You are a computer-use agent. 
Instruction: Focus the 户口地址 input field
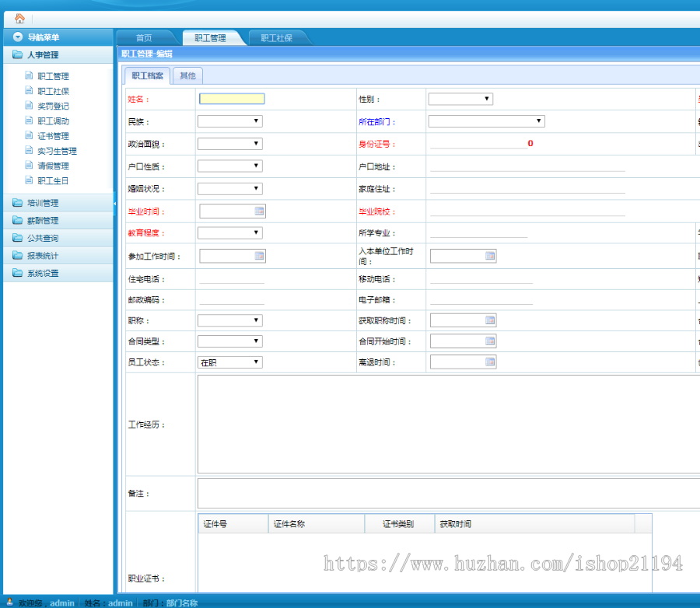tap(527, 166)
